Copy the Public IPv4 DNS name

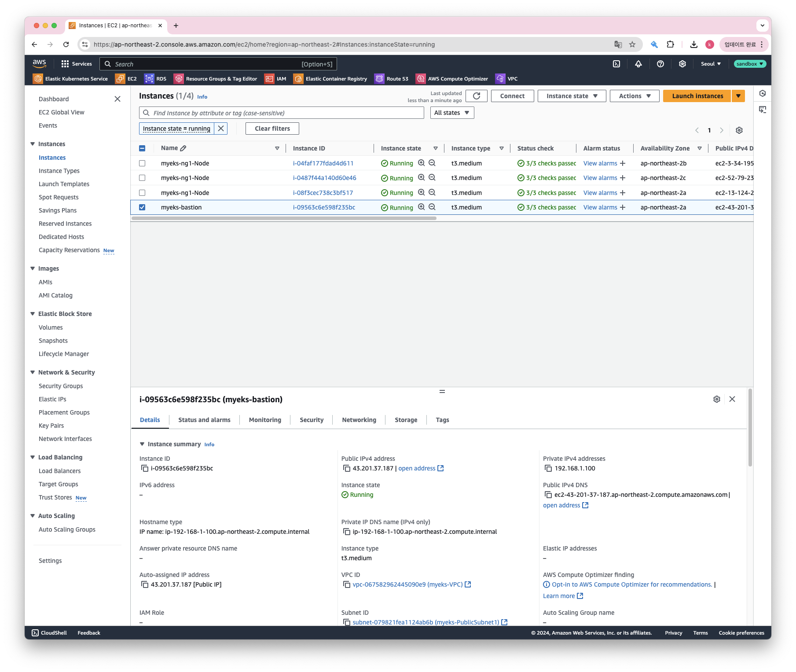[x=548, y=495]
